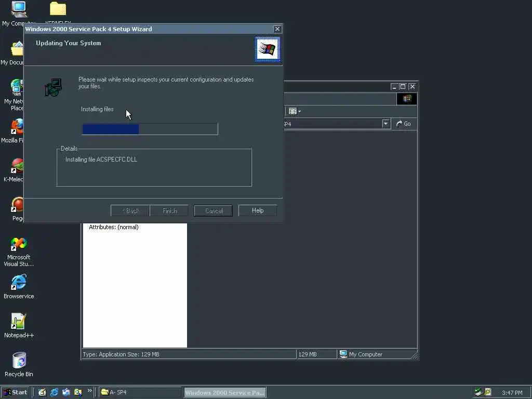Minimize the Explorer window behind the wizard

point(394,87)
